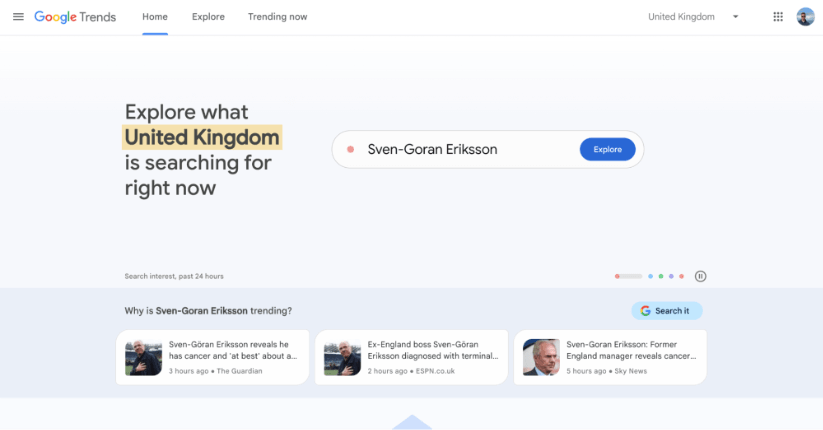Click the Google Trends logo
823x430 pixels.
tap(75, 17)
